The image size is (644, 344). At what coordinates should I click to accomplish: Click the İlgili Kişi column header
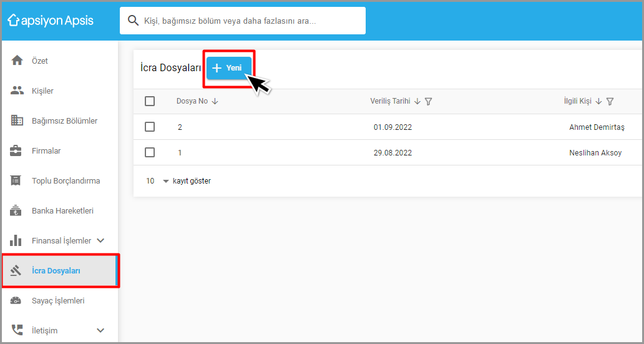577,101
